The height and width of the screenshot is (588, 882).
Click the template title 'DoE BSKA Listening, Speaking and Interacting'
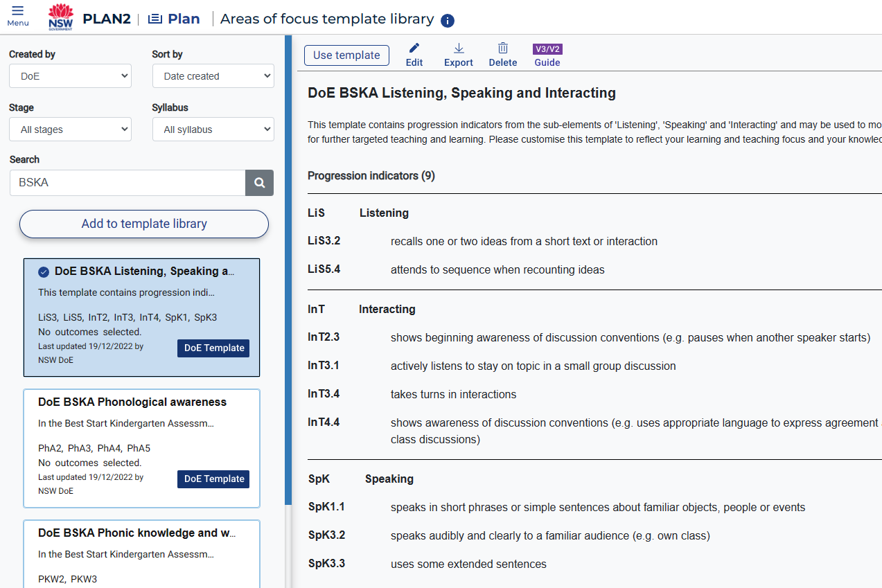(x=461, y=93)
